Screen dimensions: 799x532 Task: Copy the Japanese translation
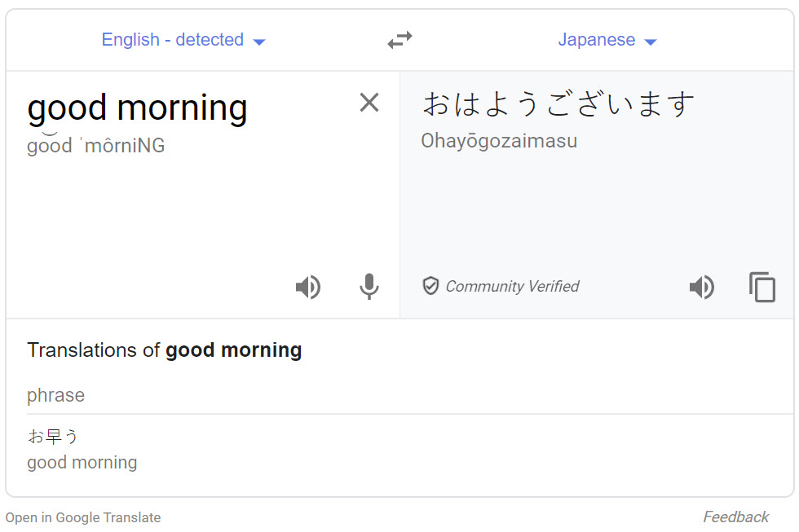[762, 287]
